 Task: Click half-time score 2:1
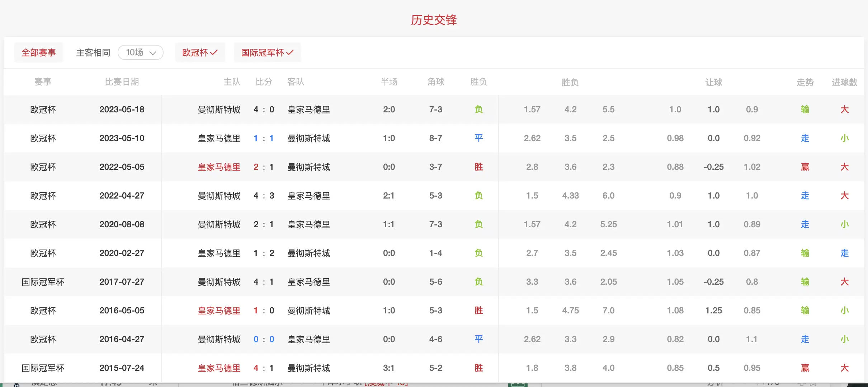click(389, 196)
